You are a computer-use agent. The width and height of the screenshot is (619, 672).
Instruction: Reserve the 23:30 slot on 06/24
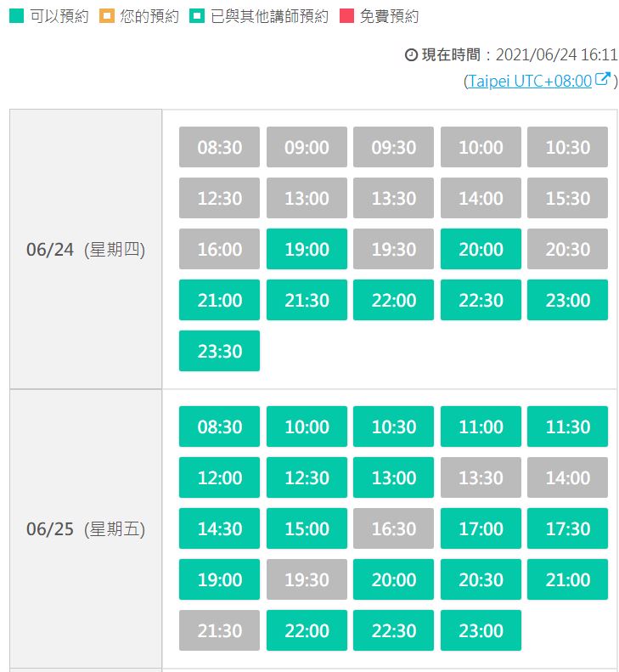point(219,351)
